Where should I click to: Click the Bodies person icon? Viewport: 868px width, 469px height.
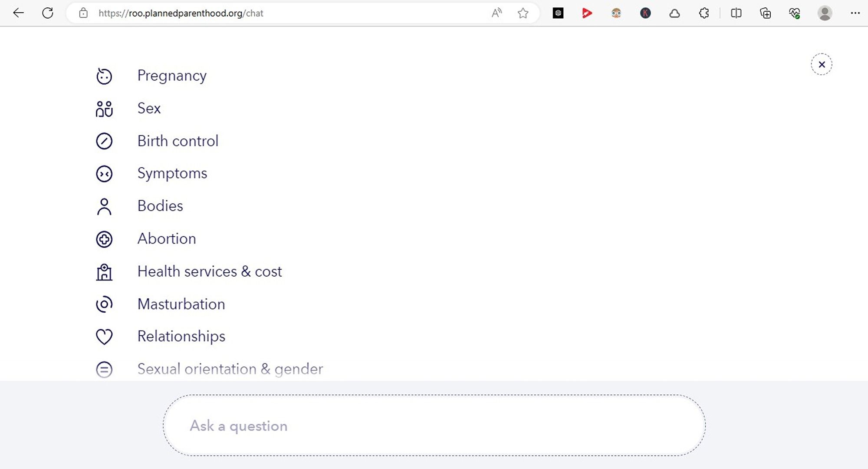(x=104, y=207)
